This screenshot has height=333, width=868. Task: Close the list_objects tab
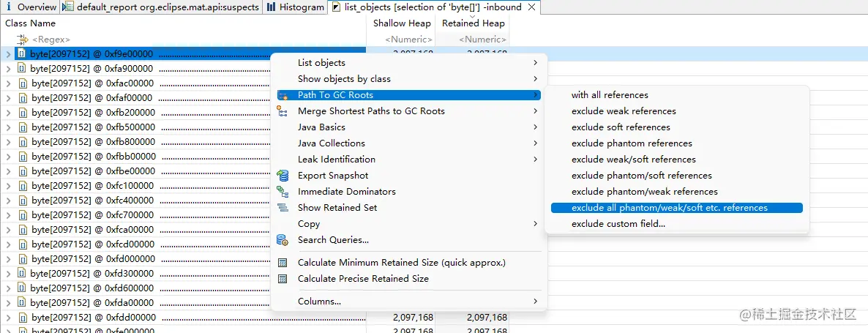(x=531, y=7)
